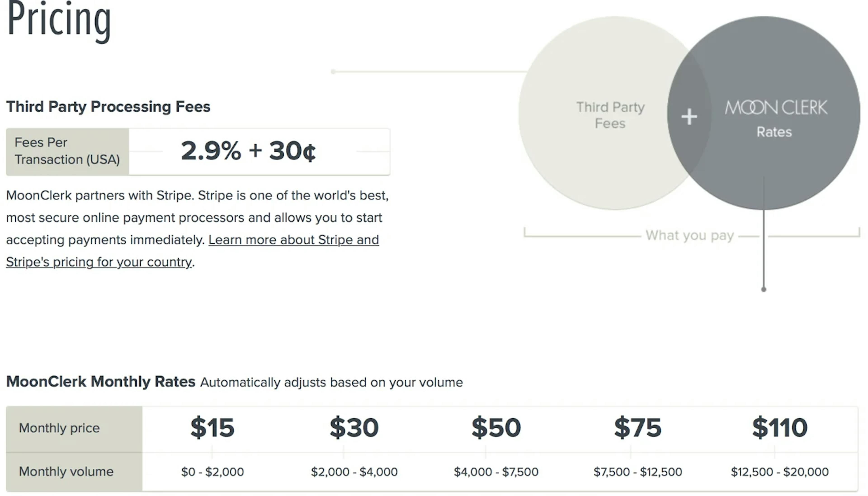This screenshot has height=496, width=868.
Task: Click the dot at horizontal line start
Action: [333, 71]
